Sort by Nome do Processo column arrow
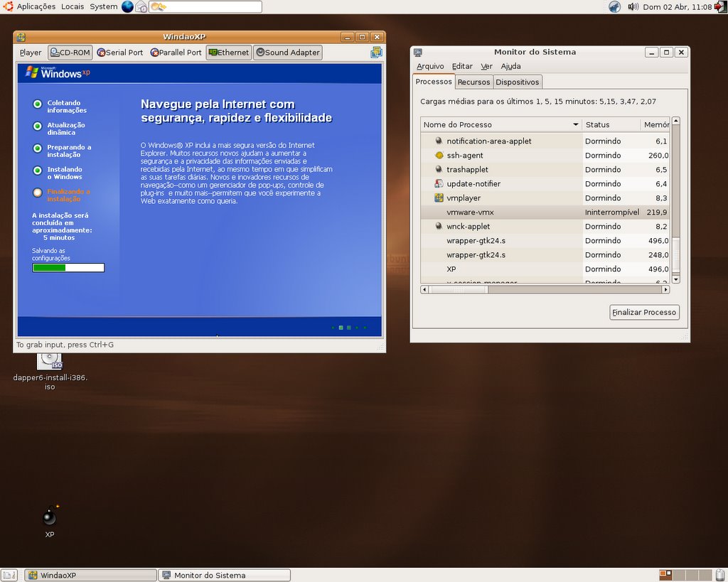This screenshot has height=582, width=728. pyautogui.click(x=576, y=124)
